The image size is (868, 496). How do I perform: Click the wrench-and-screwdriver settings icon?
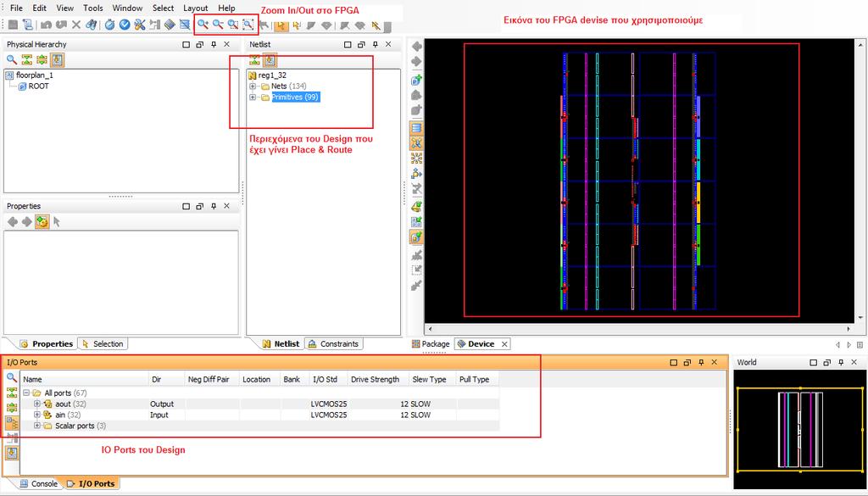pyautogui.click(x=140, y=25)
